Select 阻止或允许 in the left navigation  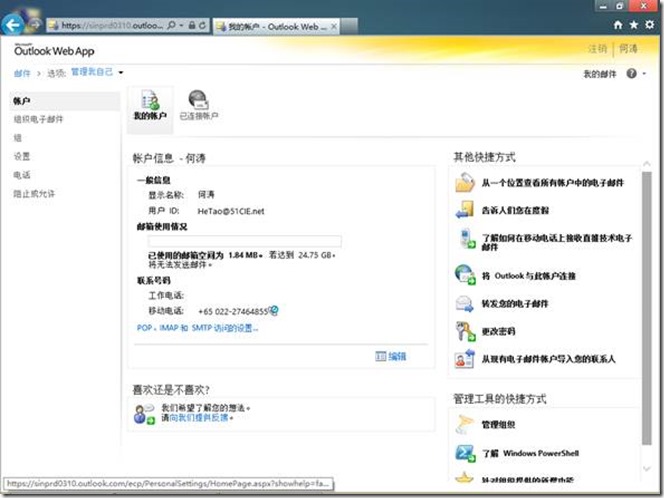click(x=34, y=194)
